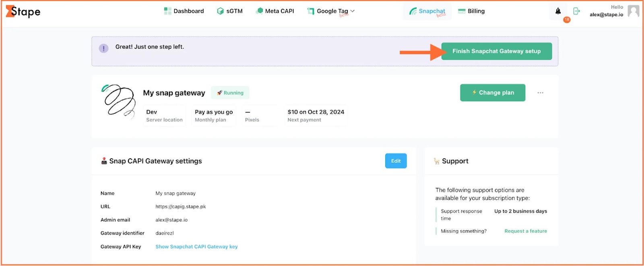Viewport: 644px width, 266px height.
Task: Click the Pay as you go plan card
Action: (x=214, y=116)
